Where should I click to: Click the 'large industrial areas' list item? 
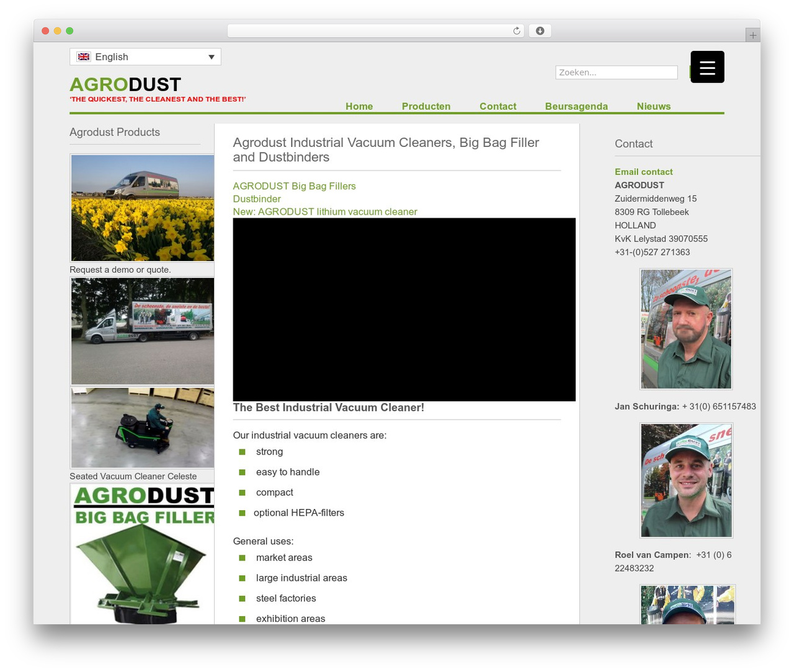(301, 578)
